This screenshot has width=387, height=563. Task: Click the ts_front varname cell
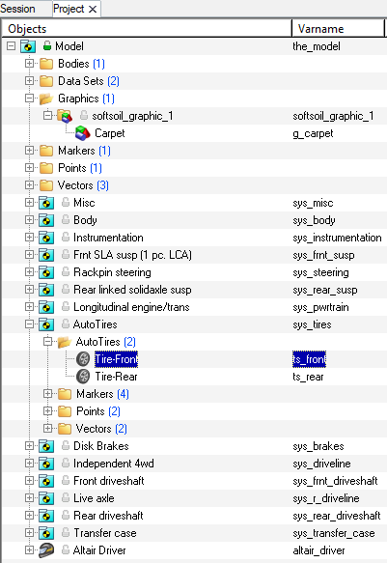(309, 359)
